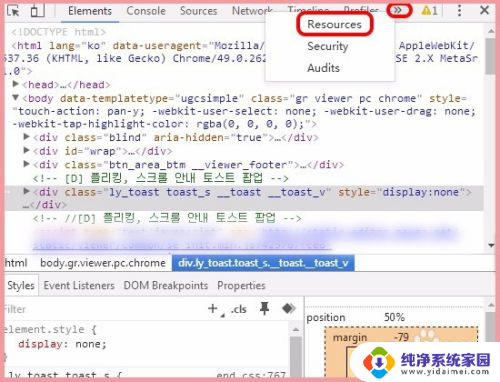The height and width of the screenshot is (382, 500).
Task: Click the body.gr.viewer.pc.chrome breadcrumb
Action: [x=103, y=263]
